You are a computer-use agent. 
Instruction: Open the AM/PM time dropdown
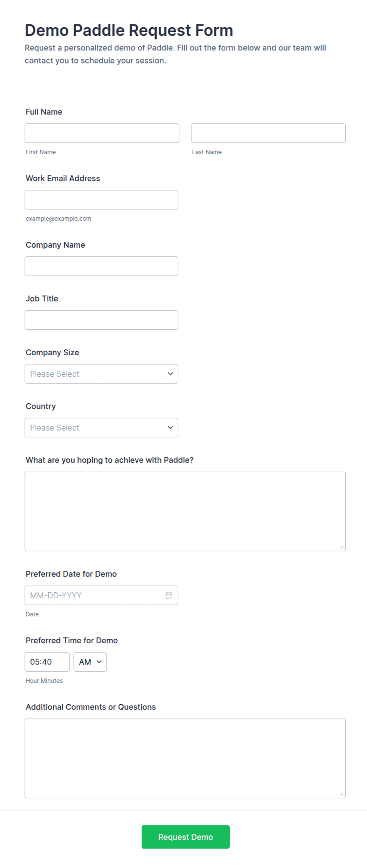(90, 662)
